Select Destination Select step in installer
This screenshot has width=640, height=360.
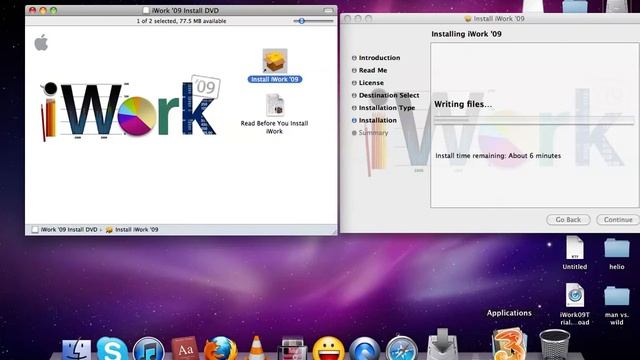[x=385, y=95]
